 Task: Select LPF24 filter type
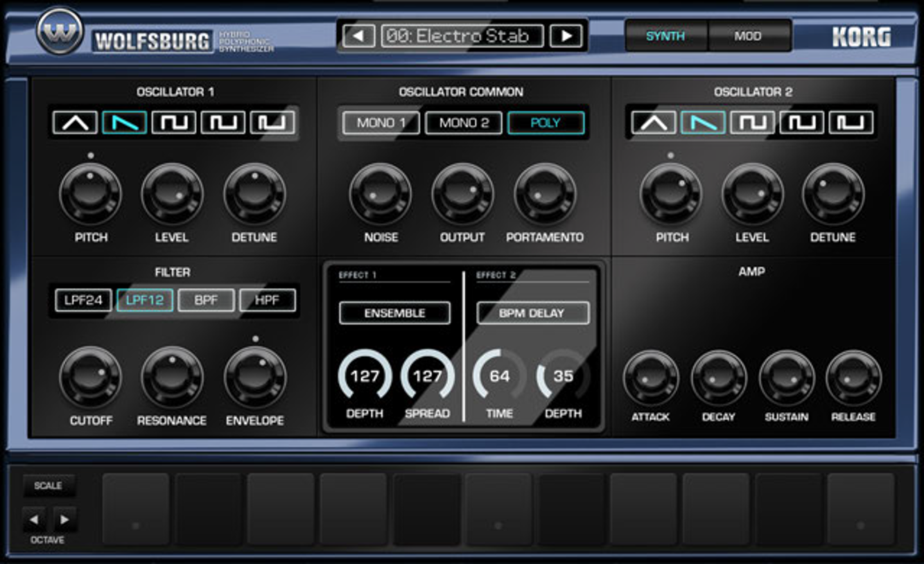[x=83, y=301]
